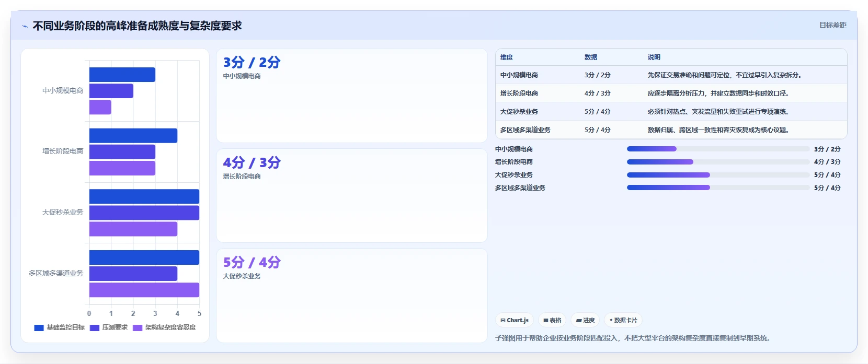This screenshot has height=364, width=868.
Task: Select the 表格 tag chip
Action: [x=552, y=320]
